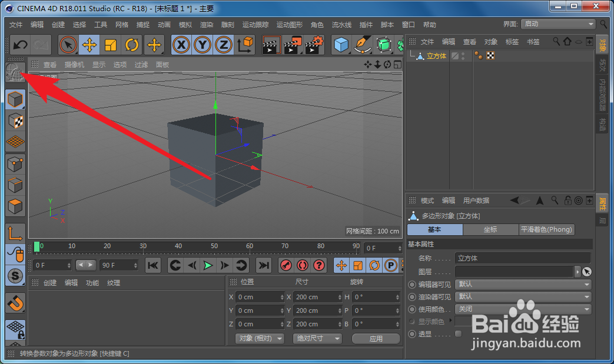Open the 插件 menu
Image resolution: width=614 pixels, height=364 pixels.
[x=366, y=25]
